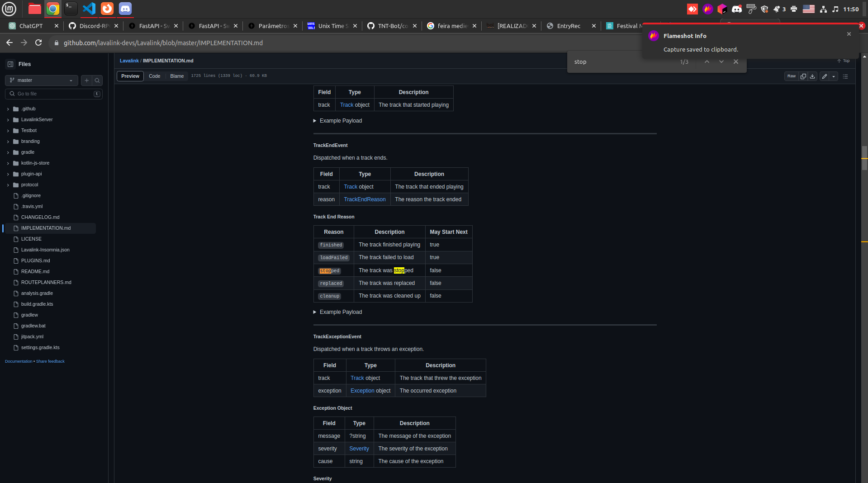This screenshot has width=868, height=483.
Task: Open the Exception object link
Action: pos(362,391)
